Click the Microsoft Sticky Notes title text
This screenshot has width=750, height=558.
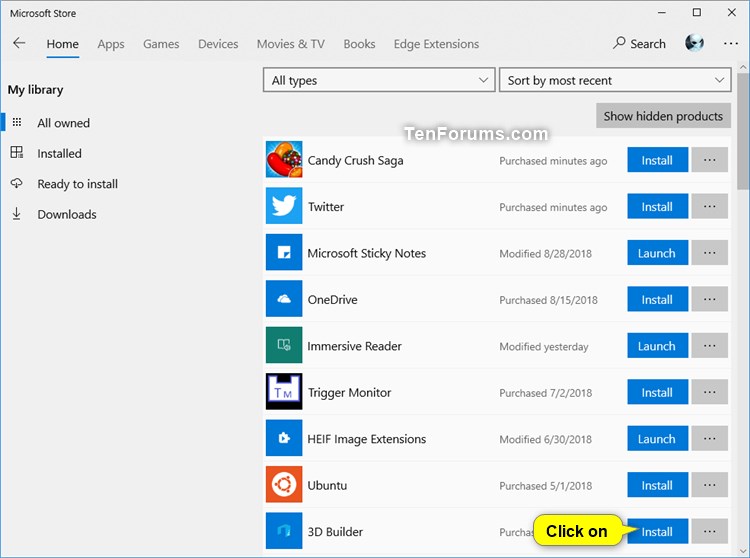[366, 253]
